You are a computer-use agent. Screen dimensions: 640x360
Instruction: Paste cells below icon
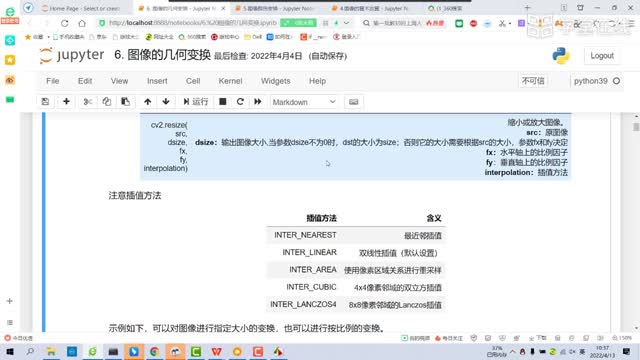tap(125, 102)
